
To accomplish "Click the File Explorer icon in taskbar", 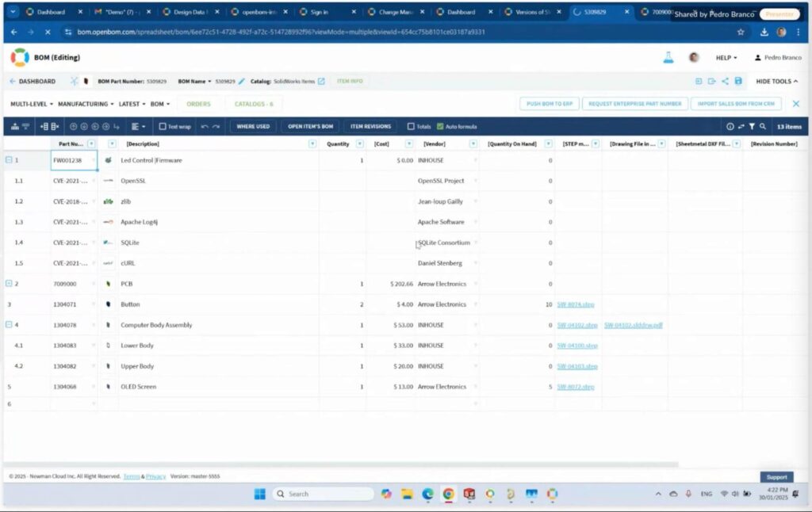I will tap(407, 494).
